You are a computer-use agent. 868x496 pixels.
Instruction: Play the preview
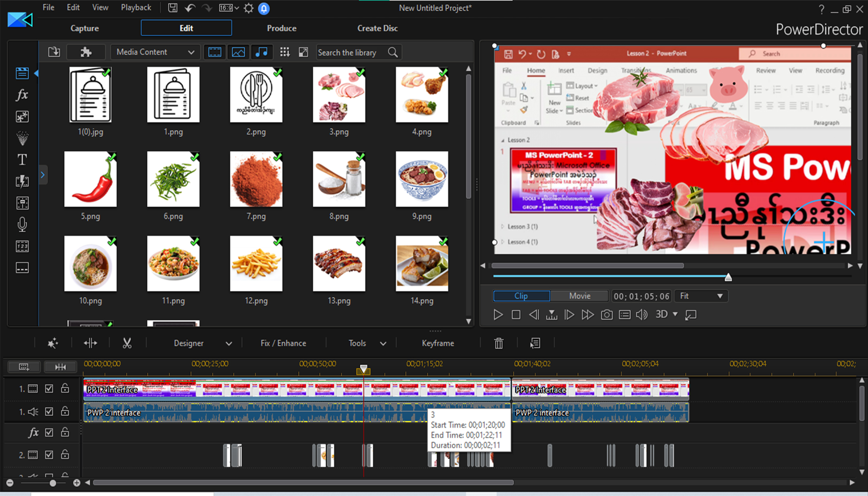pyautogui.click(x=498, y=315)
